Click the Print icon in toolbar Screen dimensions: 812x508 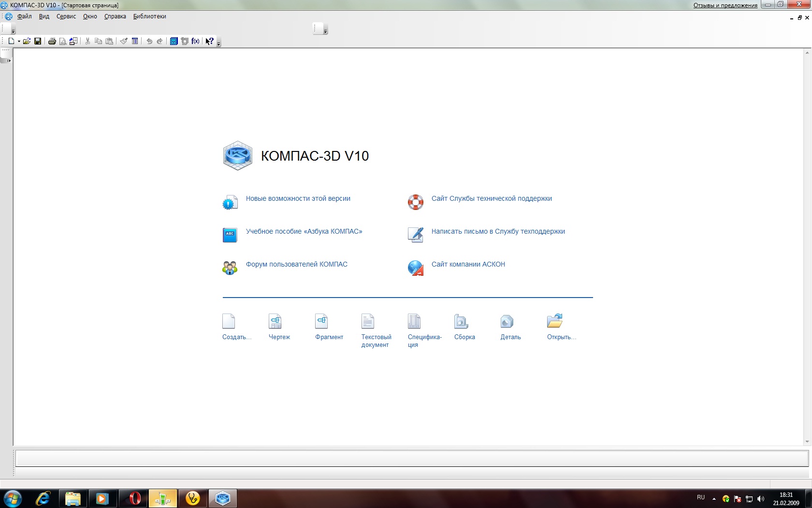coord(52,41)
